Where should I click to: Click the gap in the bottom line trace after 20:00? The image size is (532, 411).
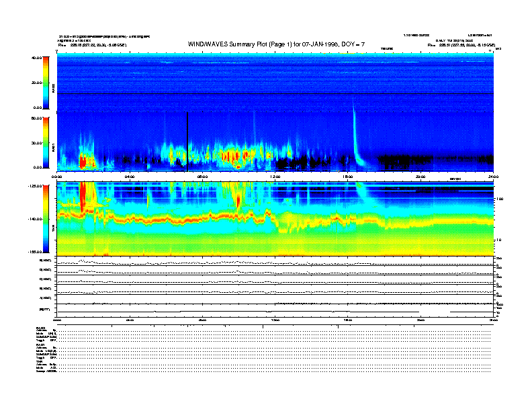[x=435, y=312]
